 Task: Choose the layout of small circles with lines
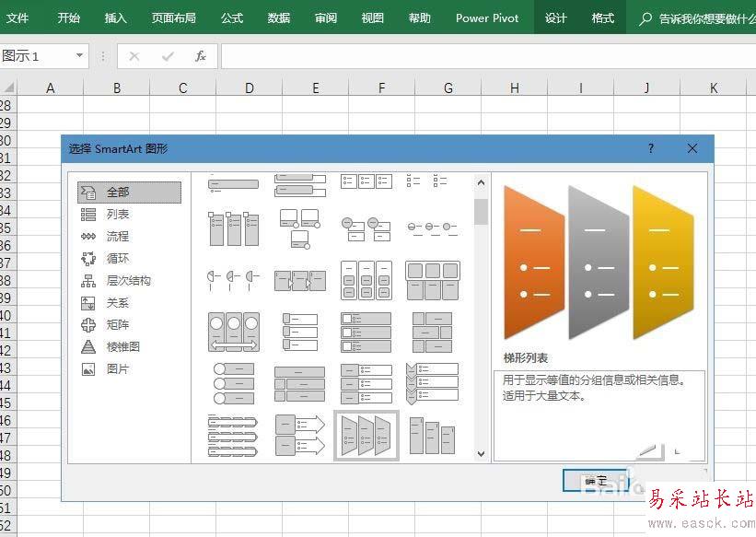tap(433, 228)
